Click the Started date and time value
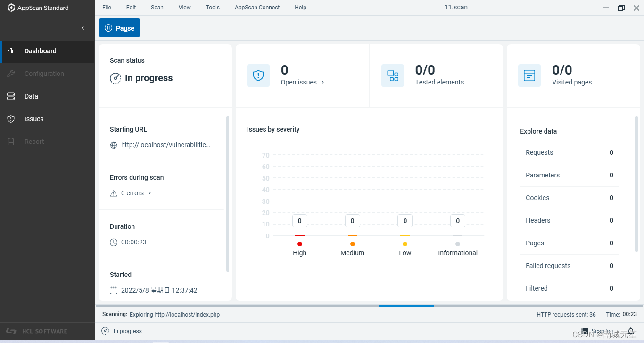Screen dimensions: 644x343 click(159, 290)
